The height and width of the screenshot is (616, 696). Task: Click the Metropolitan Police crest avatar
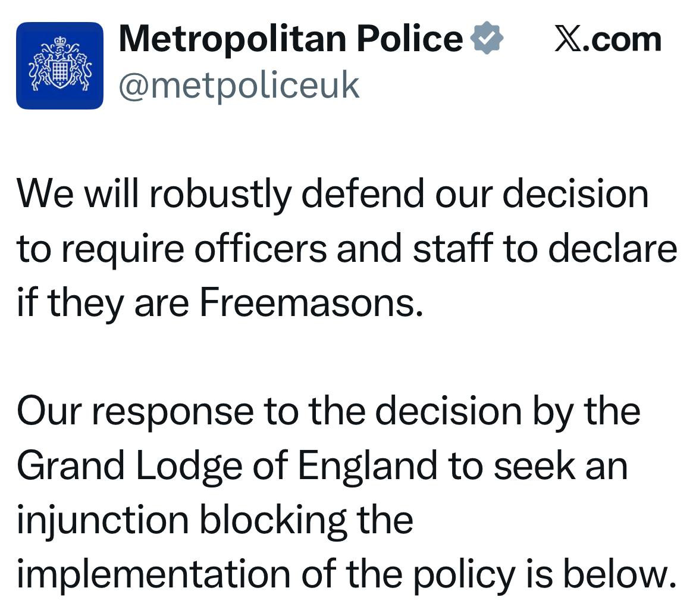[59, 65]
